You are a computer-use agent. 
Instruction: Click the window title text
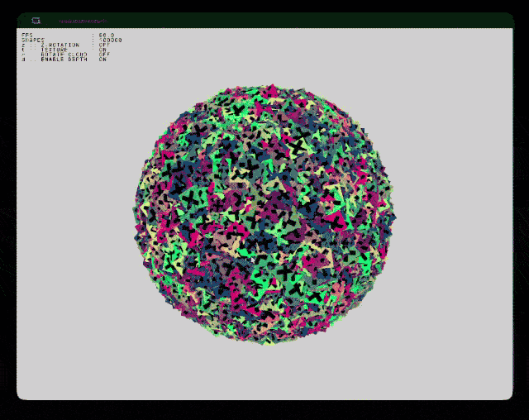tap(83, 21)
